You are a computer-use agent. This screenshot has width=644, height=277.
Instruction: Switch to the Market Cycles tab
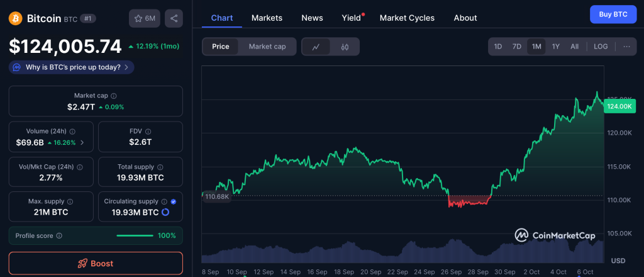click(x=407, y=18)
